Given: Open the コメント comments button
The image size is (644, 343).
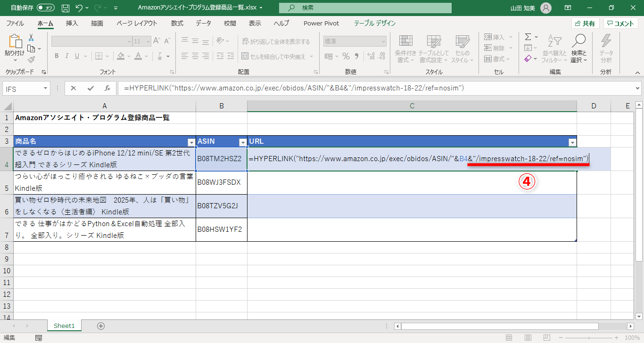Looking at the screenshot, I should pos(621,24).
